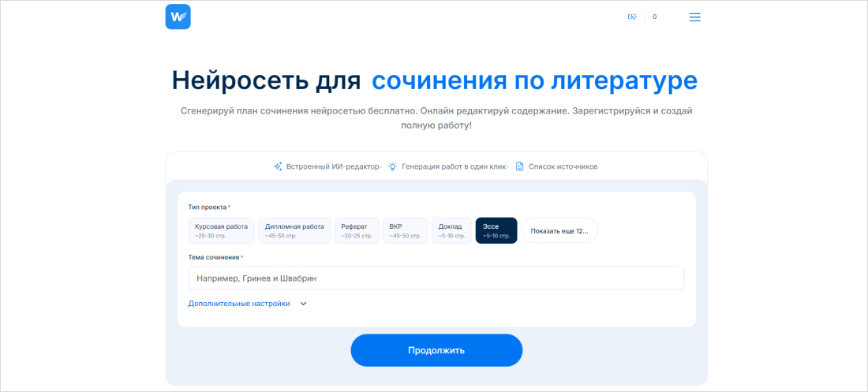Expand Дополнительные настройки section

coord(239,303)
